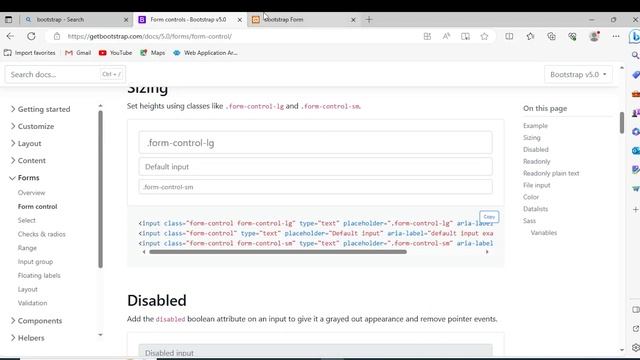The height and width of the screenshot is (360, 640).
Task: Open Floating labels docs page
Action: (39, 276)
